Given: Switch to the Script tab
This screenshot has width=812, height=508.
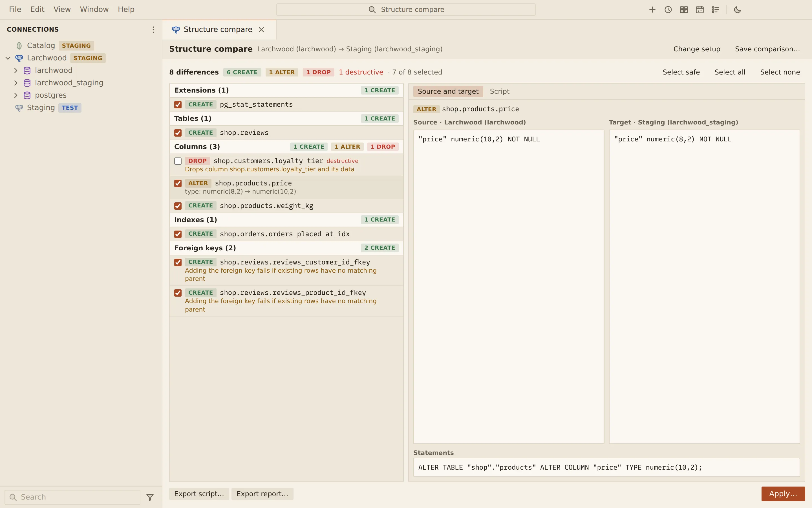Looking at the screenshot, I should click(499, 91).
